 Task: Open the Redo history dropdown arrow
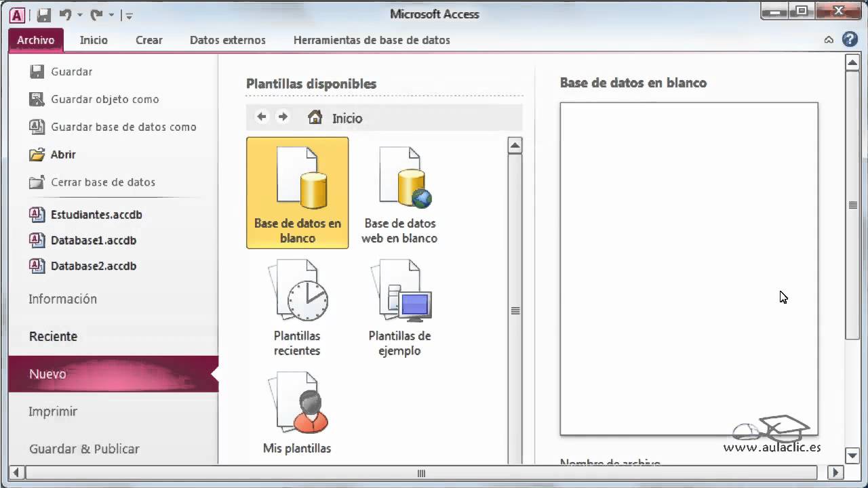111,15
